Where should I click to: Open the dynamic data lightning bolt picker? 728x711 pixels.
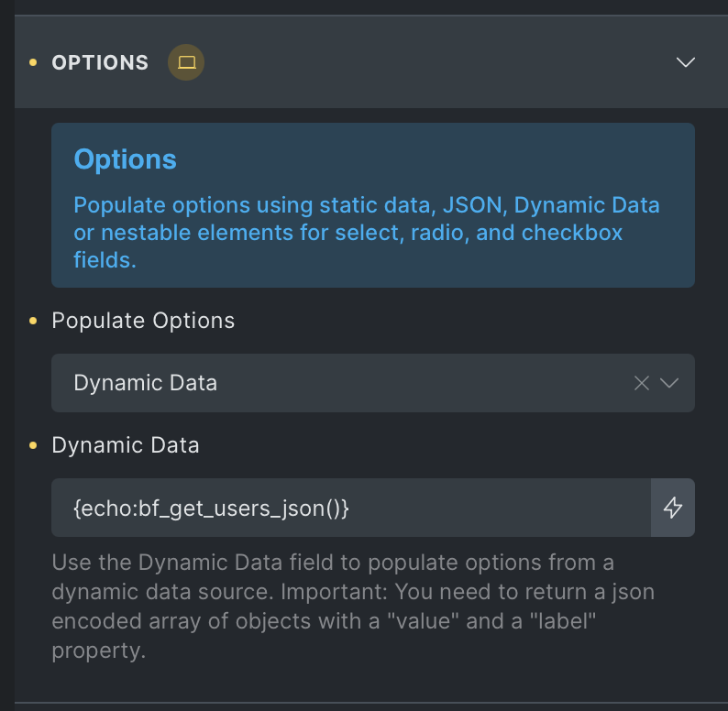(x=673, y=508)
